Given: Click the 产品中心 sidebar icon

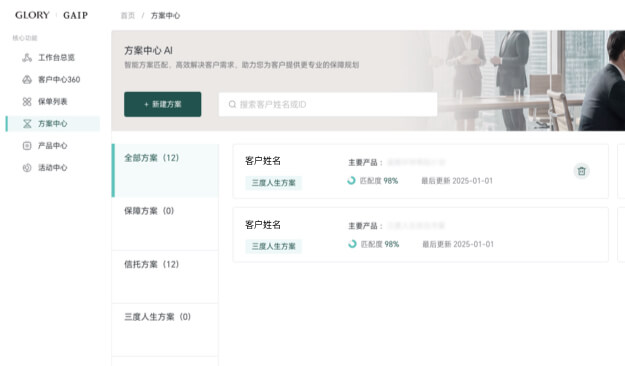Looking at the screenshot, I should pyautogui.click(x=27, y=146).
